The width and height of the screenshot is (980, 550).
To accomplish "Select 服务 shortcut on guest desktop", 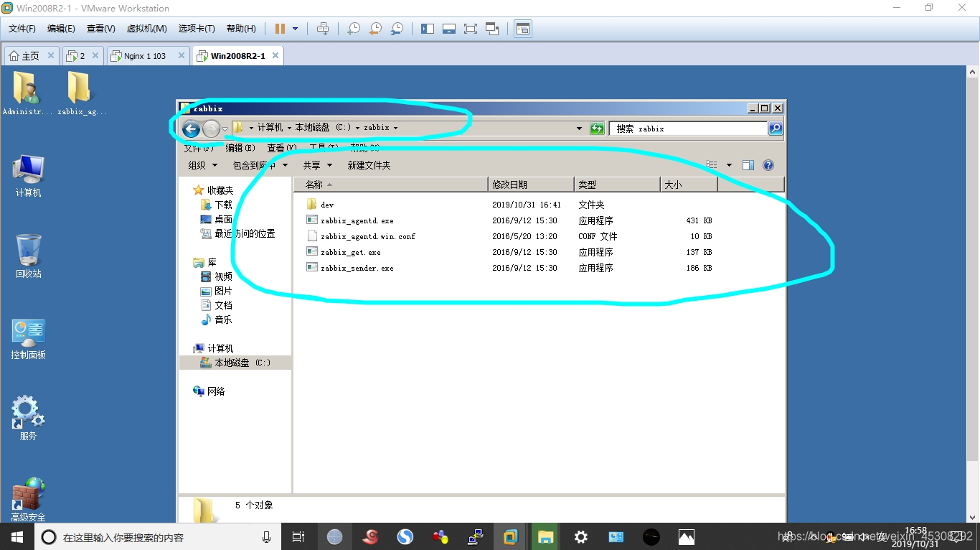I will (x=28, y=418).
